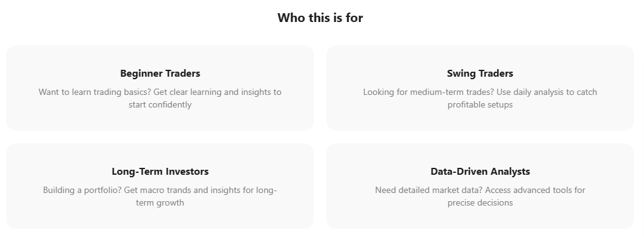The height and width of the screenshot is (237, 644).
Task: Click "Use daily analysis to catch" phrase
Action: [x=547, y=92]
